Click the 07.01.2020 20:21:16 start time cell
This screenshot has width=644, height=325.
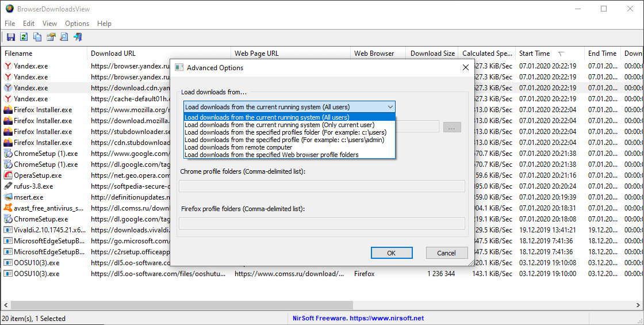coord(547,175)
